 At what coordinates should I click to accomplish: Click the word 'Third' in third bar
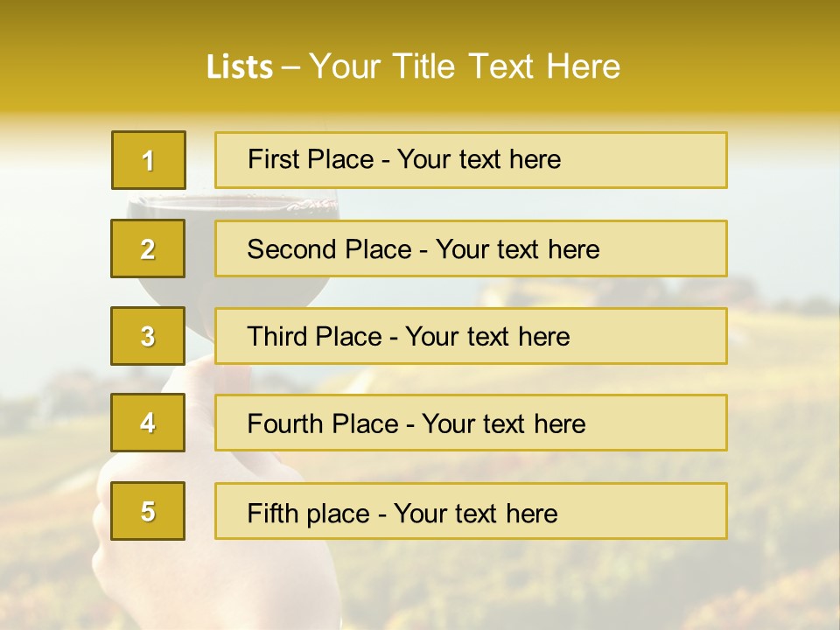[279, 337]
